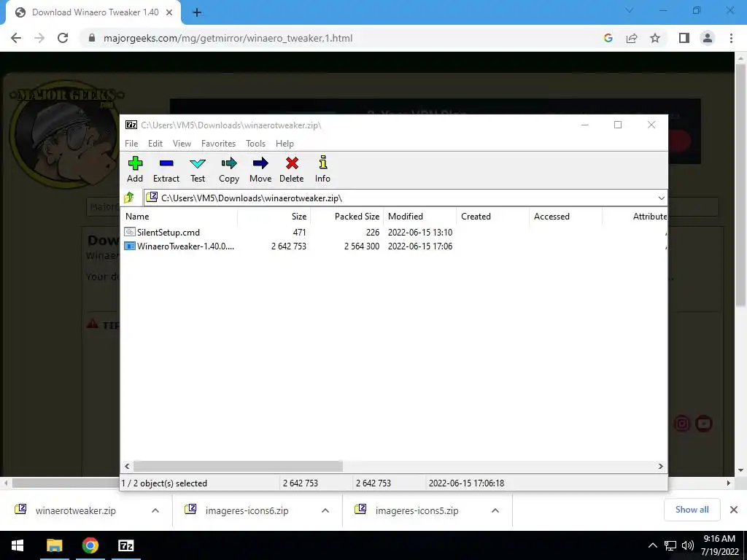
Task: Open winaerotweaker.zip from downloads bar
Action: coord(76,510)
